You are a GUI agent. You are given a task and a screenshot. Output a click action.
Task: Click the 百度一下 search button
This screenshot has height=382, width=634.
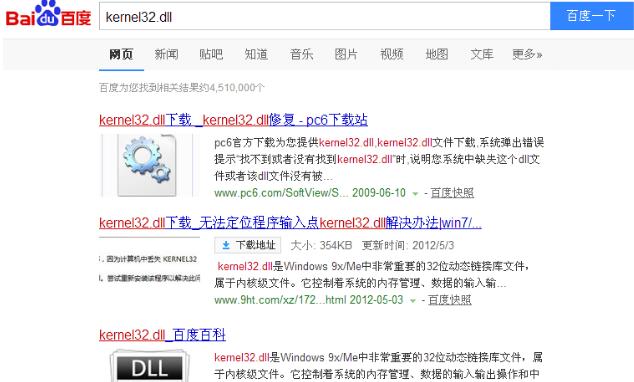point(592,16)
